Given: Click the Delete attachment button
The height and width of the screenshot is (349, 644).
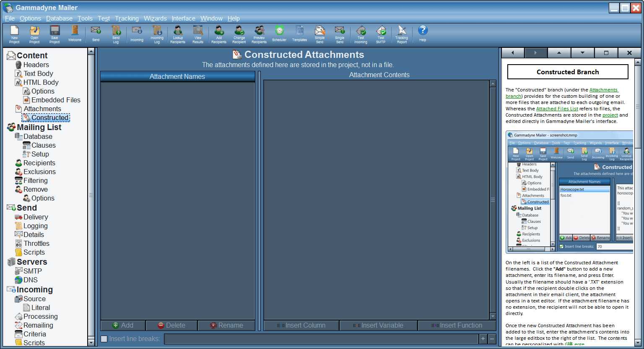Looking at the screenshot, I should [171, 326].
